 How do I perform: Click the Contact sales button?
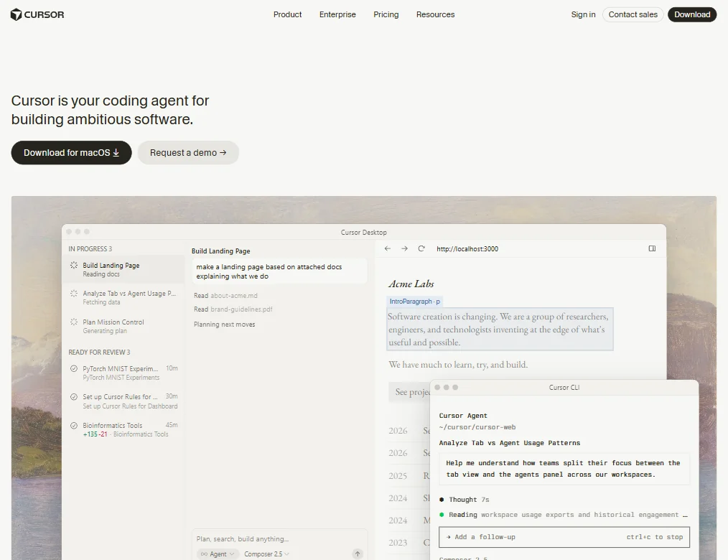pyautogui.click(x=633, y=15)
